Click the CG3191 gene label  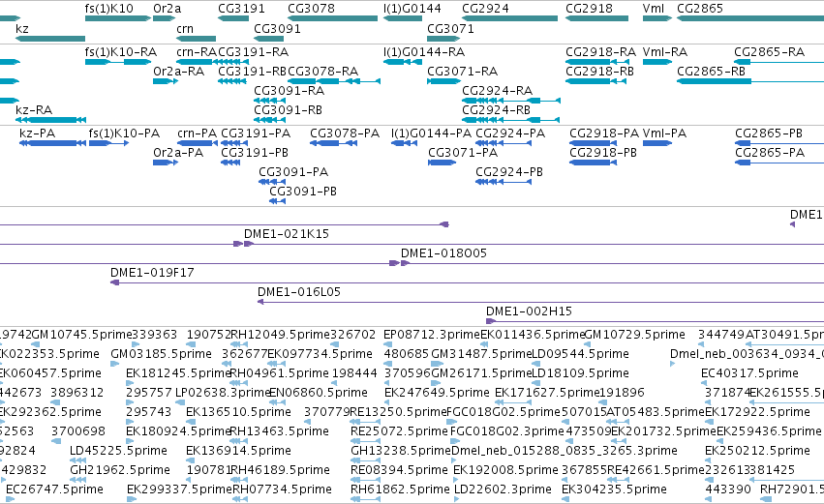(241, 9)
